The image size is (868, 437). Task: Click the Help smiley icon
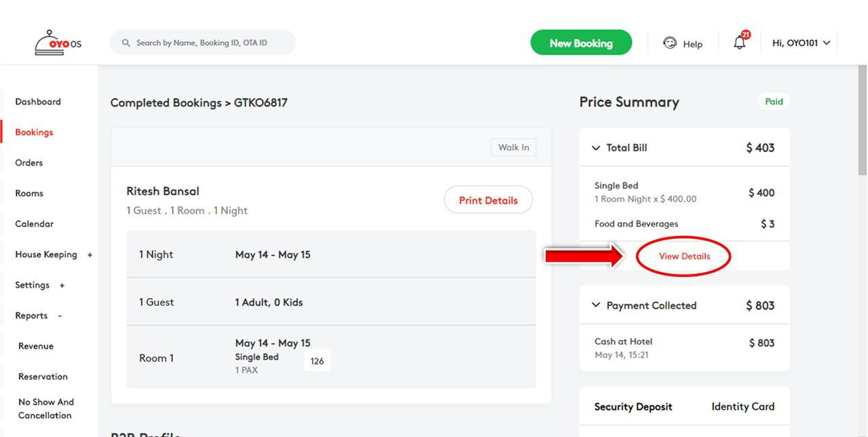670,43
